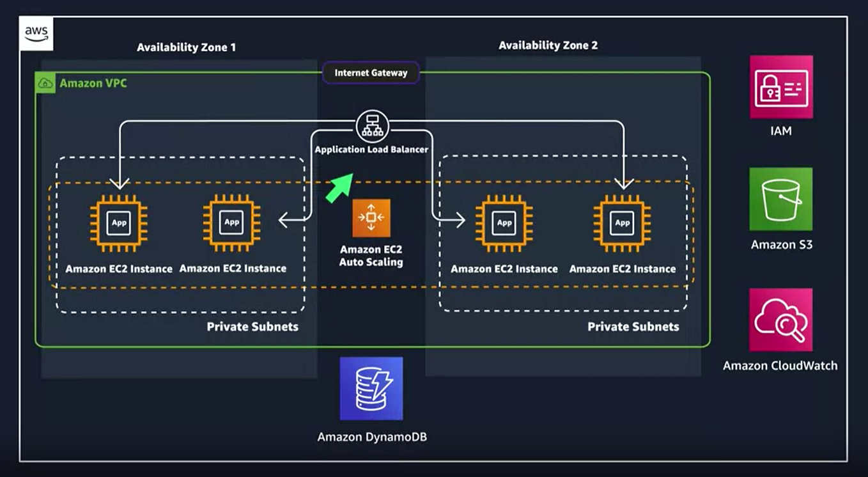Click the Amazon VPC label text
The image size is (868, 477).
93,83
